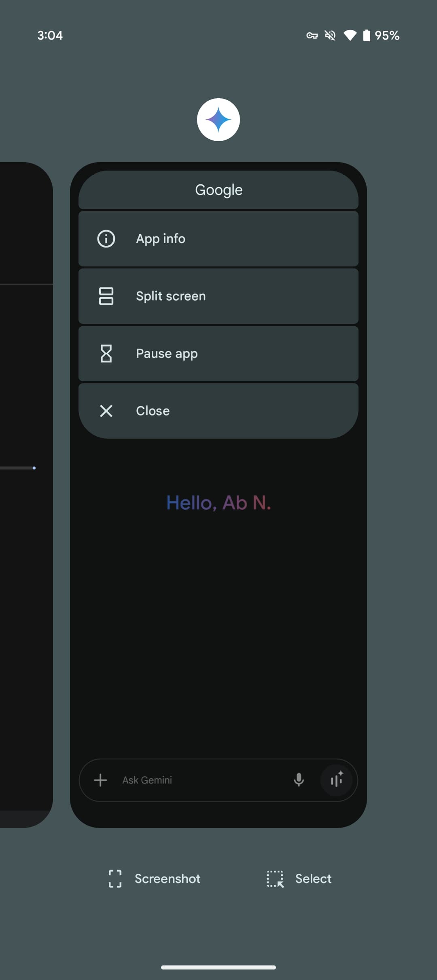The width and height of the screenshot is (437, 980).
Task: Start Gemini Live with the sparkle bars icon
Action: pos(336,780)
